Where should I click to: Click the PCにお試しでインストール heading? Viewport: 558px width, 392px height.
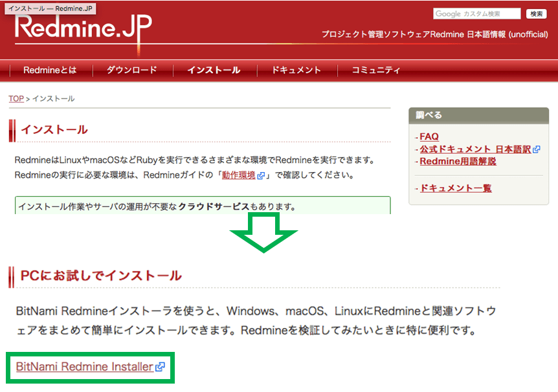pyautogui.click(x=101, y=276)
